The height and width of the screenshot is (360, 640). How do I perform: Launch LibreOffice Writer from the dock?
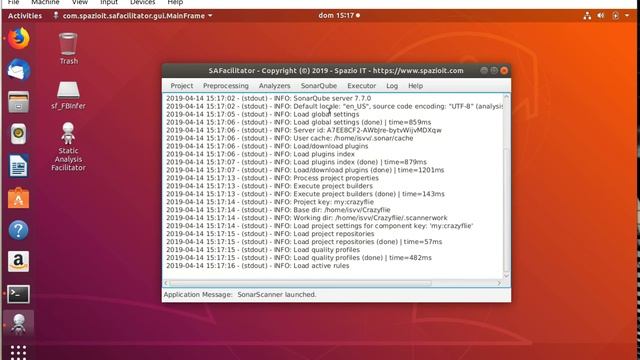tap(18, 166)
